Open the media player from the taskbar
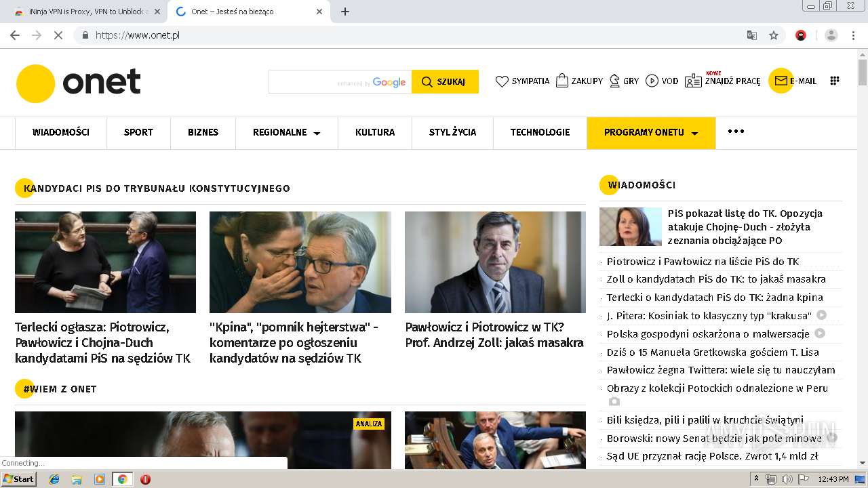The width and height of the screenshot is (868, 488). tap(100, 479)
